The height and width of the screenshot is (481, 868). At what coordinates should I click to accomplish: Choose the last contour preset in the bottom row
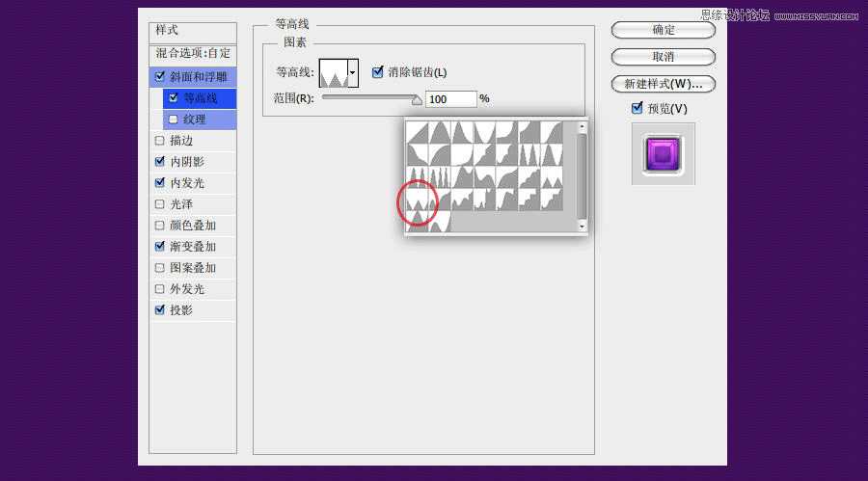(x=440, y=223)
